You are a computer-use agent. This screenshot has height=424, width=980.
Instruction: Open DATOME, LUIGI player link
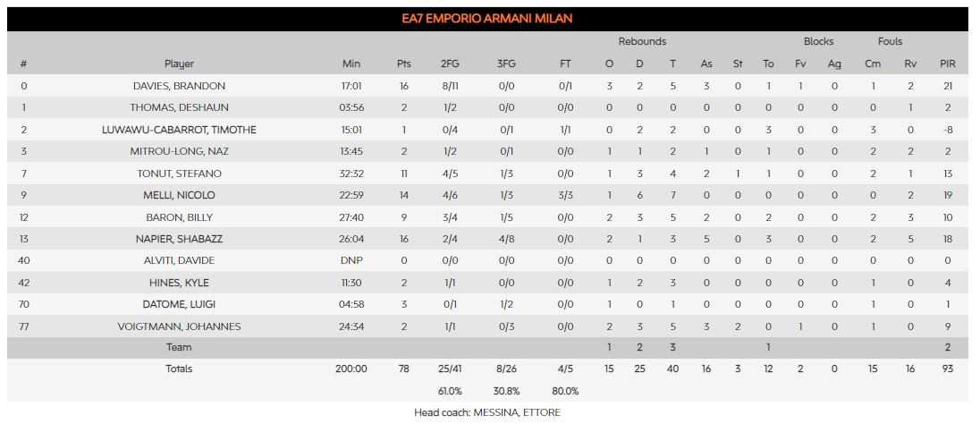[x=179, y=304]
